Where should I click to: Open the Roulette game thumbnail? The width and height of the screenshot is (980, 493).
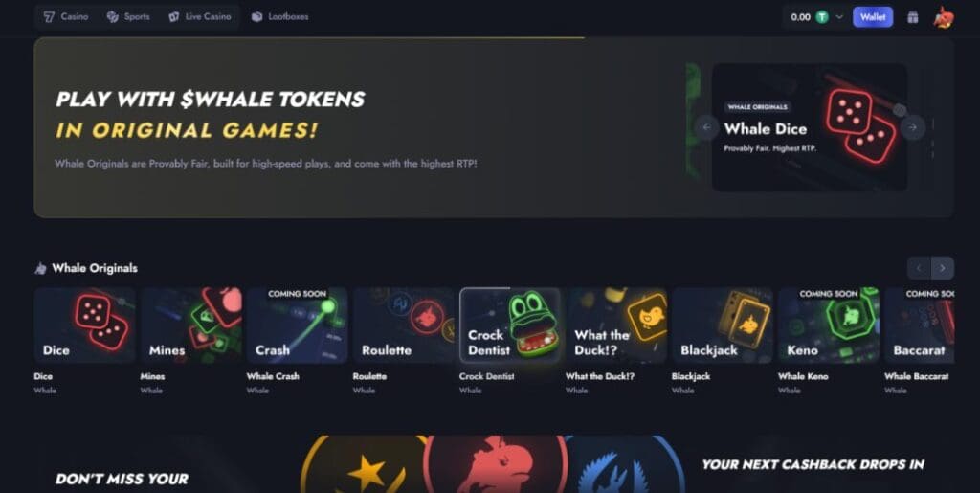(x=403, y=325)
